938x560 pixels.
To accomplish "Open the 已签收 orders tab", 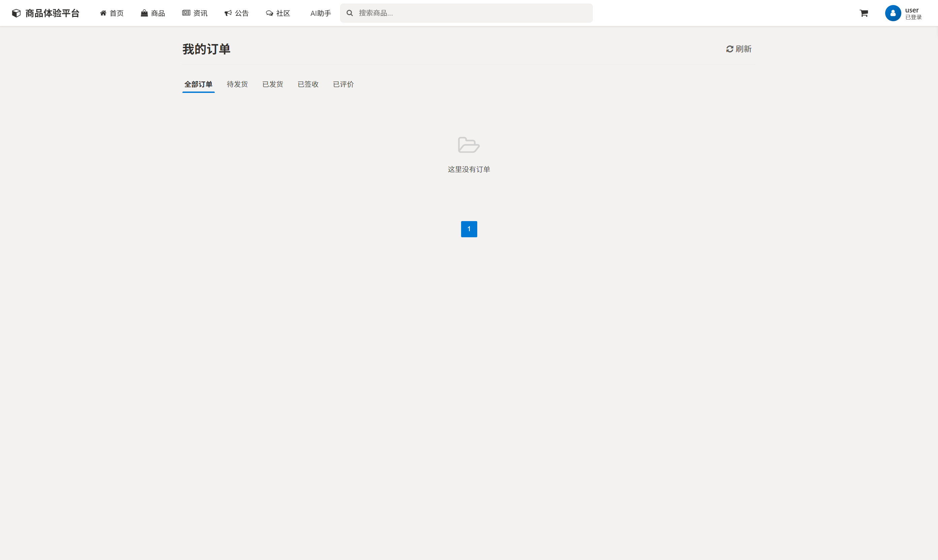I will 308,84.
